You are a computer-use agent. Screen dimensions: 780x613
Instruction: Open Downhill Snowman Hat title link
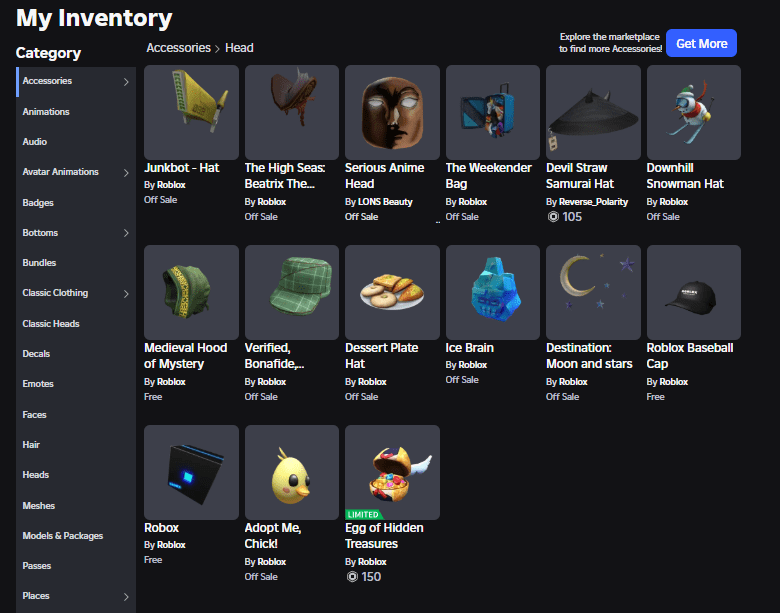coord(685,176)
